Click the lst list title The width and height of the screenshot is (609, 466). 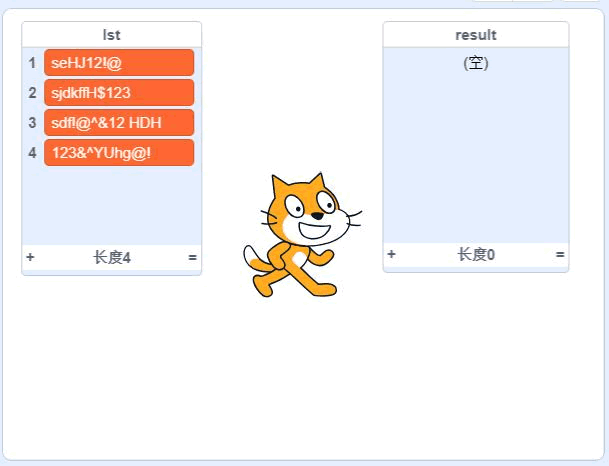point(111,35)
